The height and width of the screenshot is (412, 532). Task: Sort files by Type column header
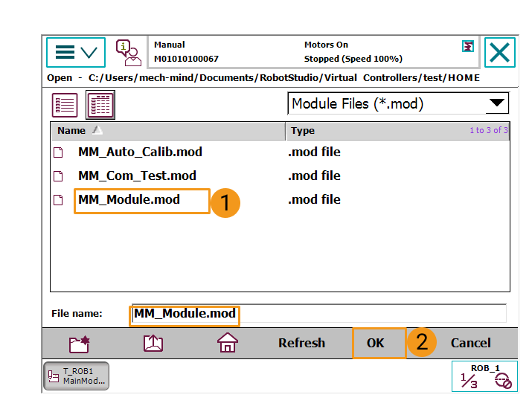pos(397,131)
